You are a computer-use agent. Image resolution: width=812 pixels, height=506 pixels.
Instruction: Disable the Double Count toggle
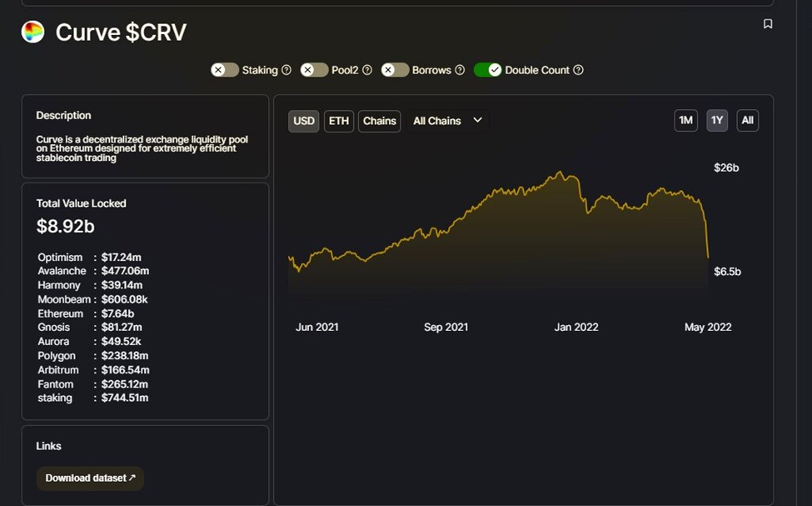click(488, 70)
